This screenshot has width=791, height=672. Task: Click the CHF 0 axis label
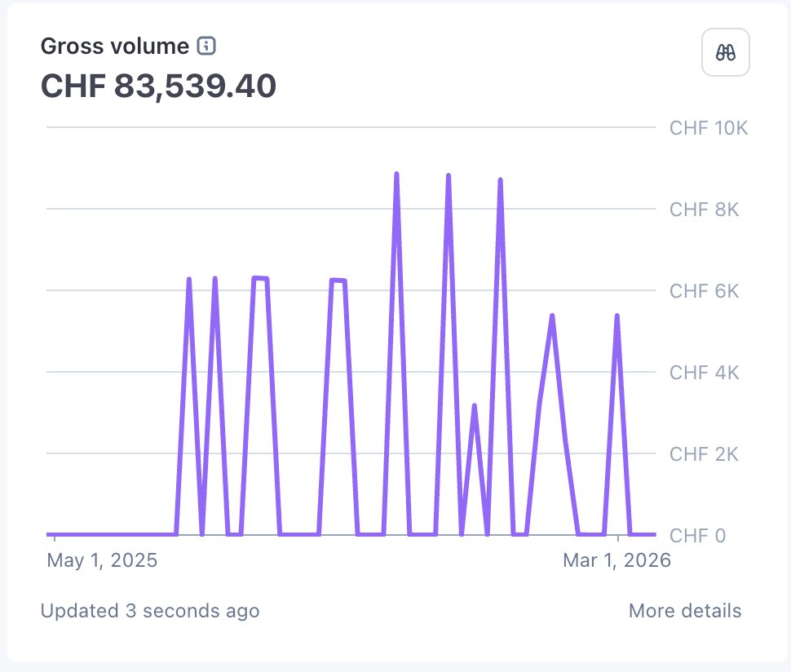[x=697, y=535]
